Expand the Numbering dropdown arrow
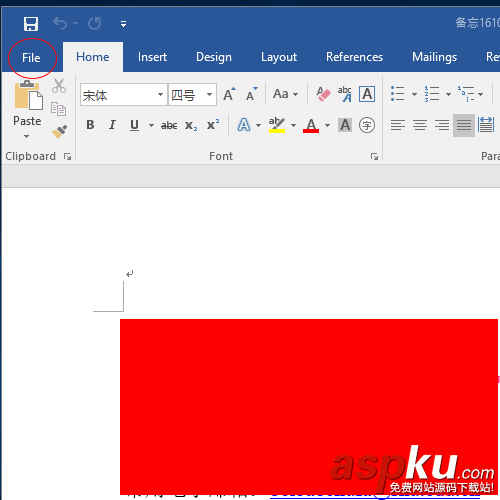 click(x=448, y=94)
